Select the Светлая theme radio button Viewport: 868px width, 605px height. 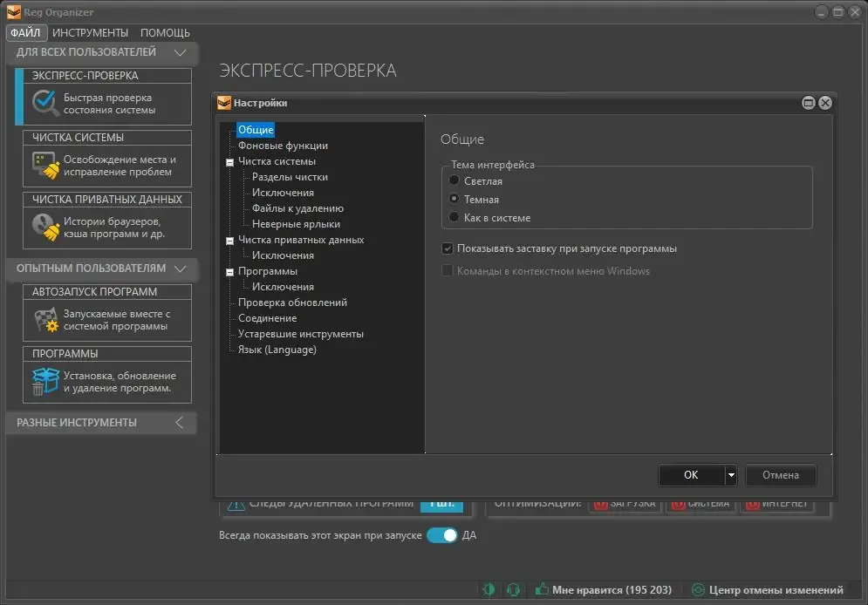454,180
